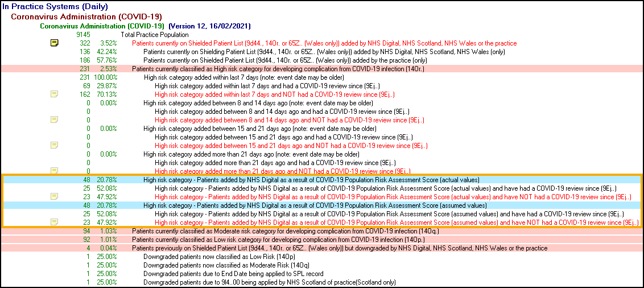
Task: Select 15 and 21 days ago and had a COVID-19 review row
Action: click(284, 137)
